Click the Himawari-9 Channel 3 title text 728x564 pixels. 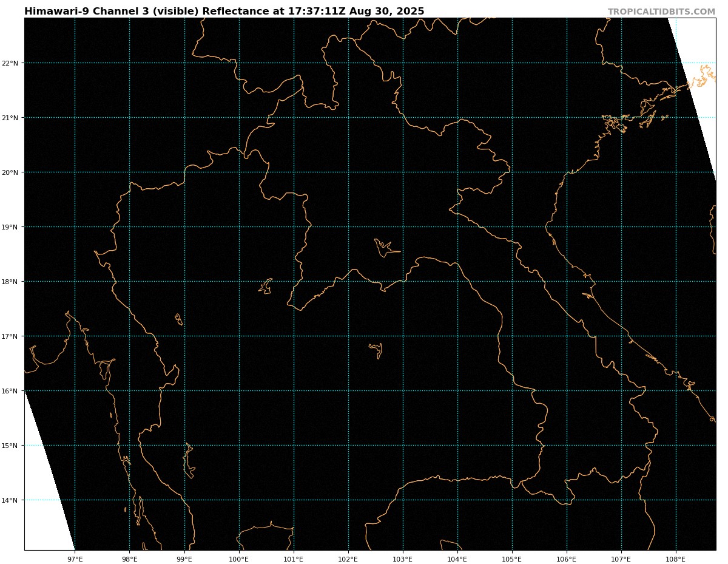coord(224,12)
